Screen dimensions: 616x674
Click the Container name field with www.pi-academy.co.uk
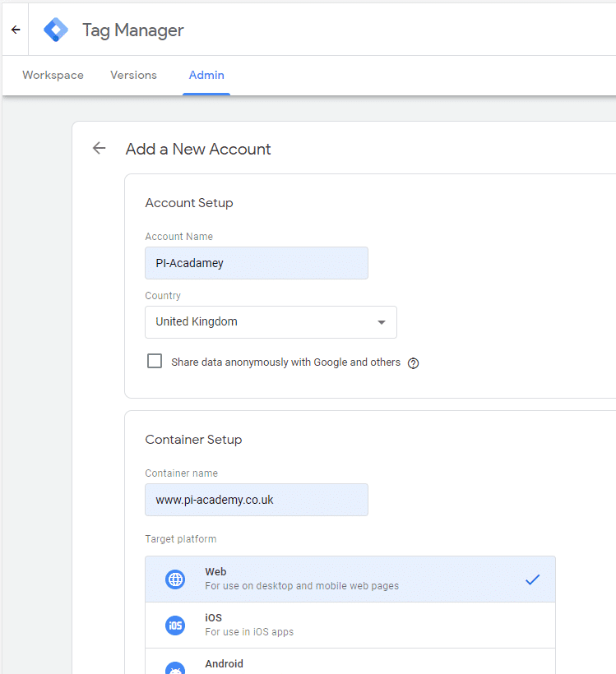(257, 500)
